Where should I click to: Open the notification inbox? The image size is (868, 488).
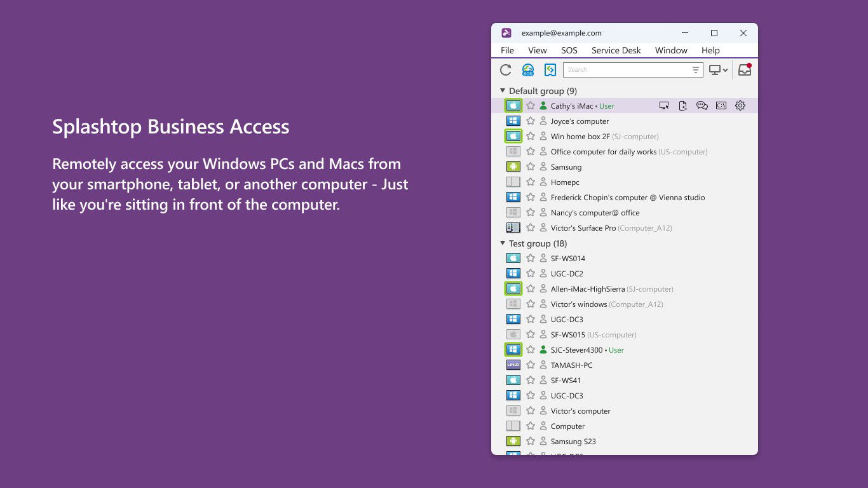click(x=745, y=70)
